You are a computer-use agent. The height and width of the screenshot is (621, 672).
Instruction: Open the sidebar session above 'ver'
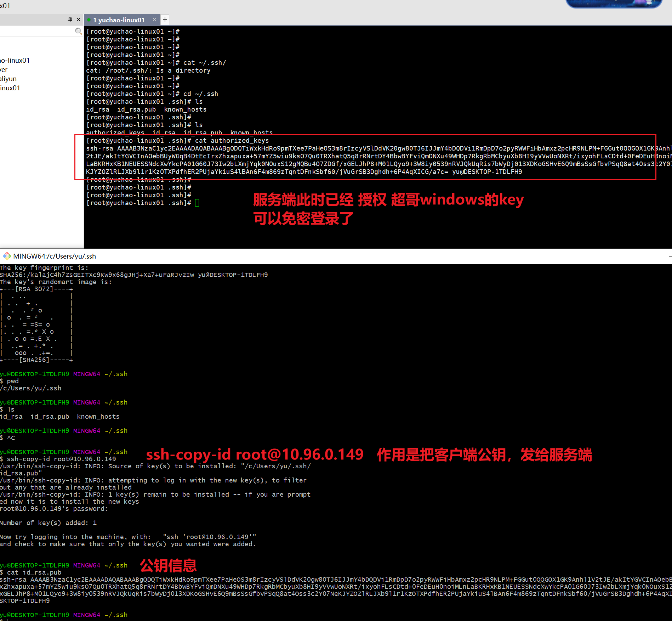pyautogui.click(x=15, y=60)
